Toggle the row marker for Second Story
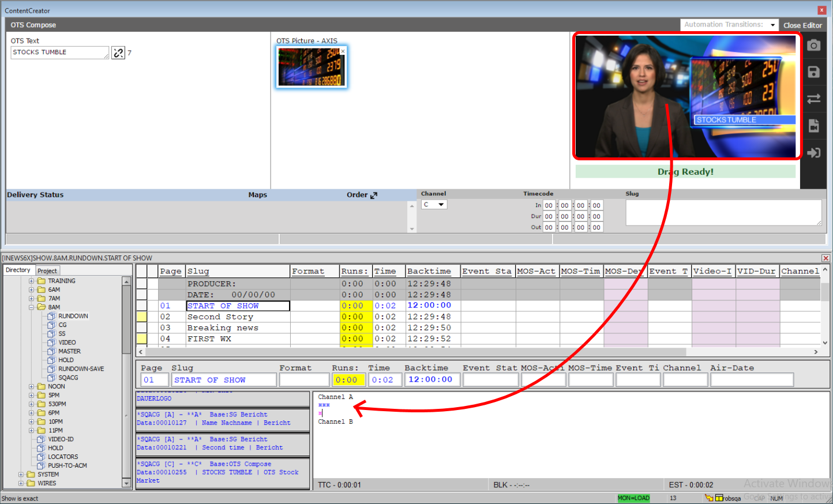Image resolution: width=833 pixels, height=504 pixels. click(x=141, y=317)
